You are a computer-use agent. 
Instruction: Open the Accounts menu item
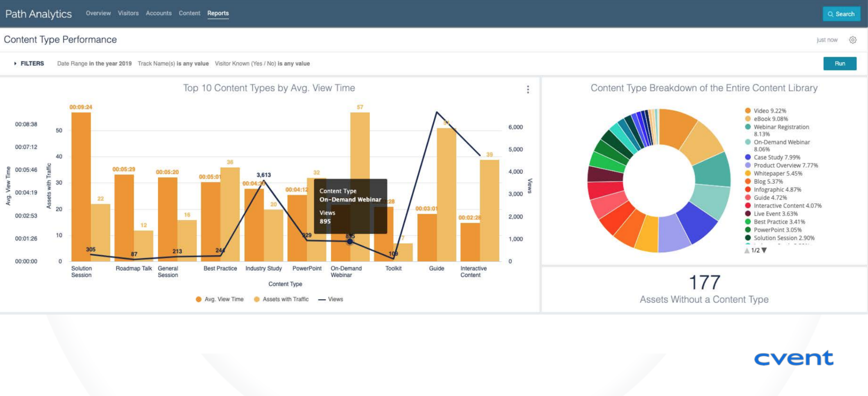158,13
